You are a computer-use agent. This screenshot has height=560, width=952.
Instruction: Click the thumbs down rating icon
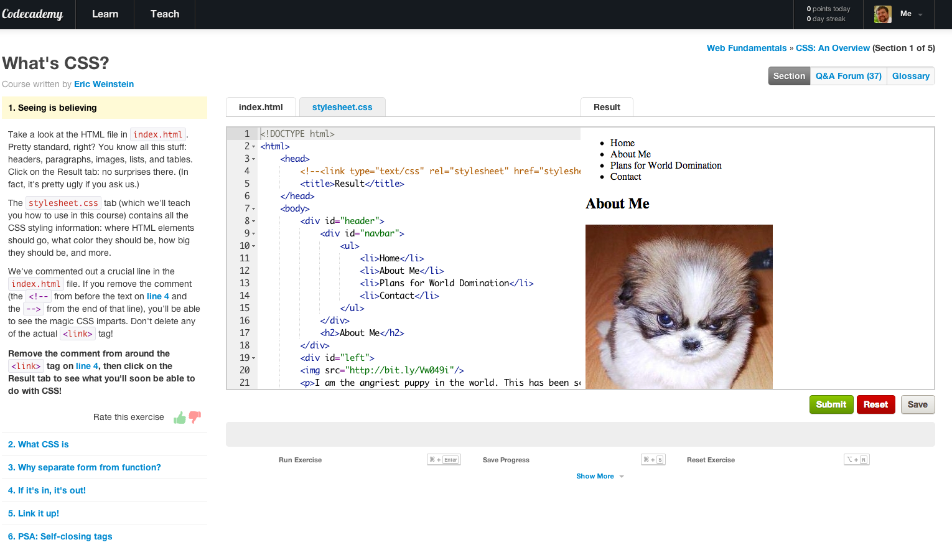[195, 418]
